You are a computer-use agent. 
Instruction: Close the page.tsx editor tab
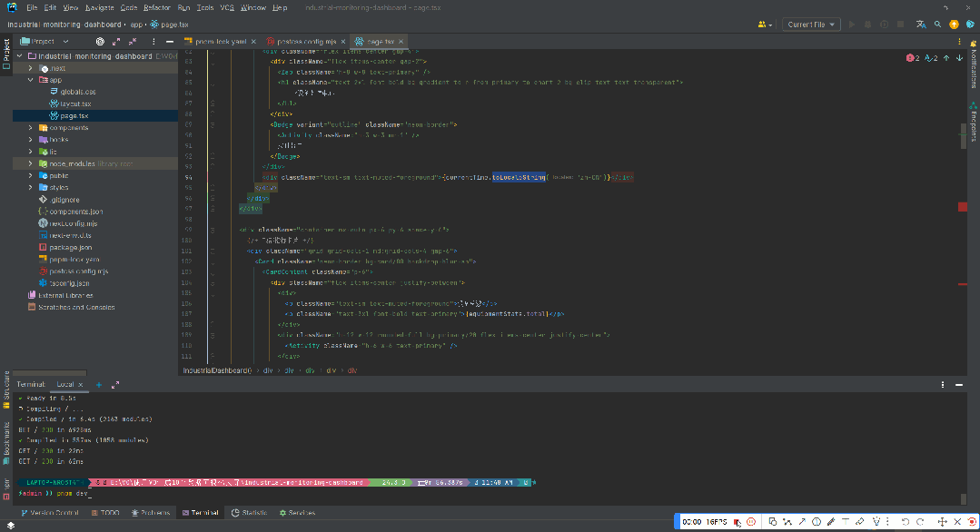(x=401, y=42)
